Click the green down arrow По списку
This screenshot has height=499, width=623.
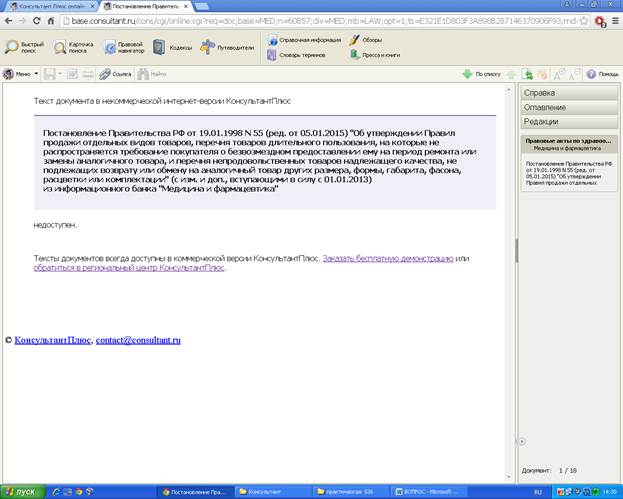(482, 74)
